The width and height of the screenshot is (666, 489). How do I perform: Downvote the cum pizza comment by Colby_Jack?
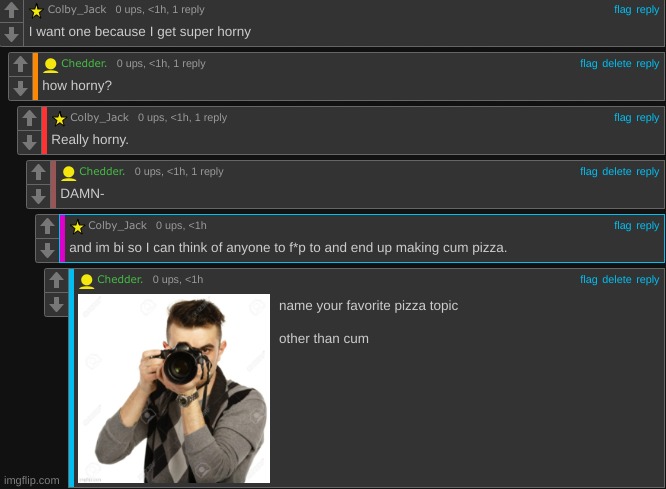pos(47,250)
